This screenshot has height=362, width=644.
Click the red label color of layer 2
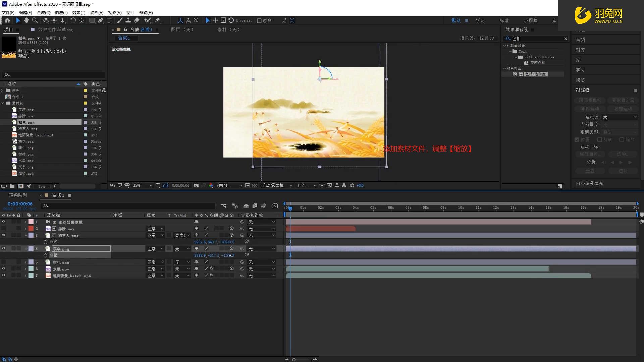point(31,229)
